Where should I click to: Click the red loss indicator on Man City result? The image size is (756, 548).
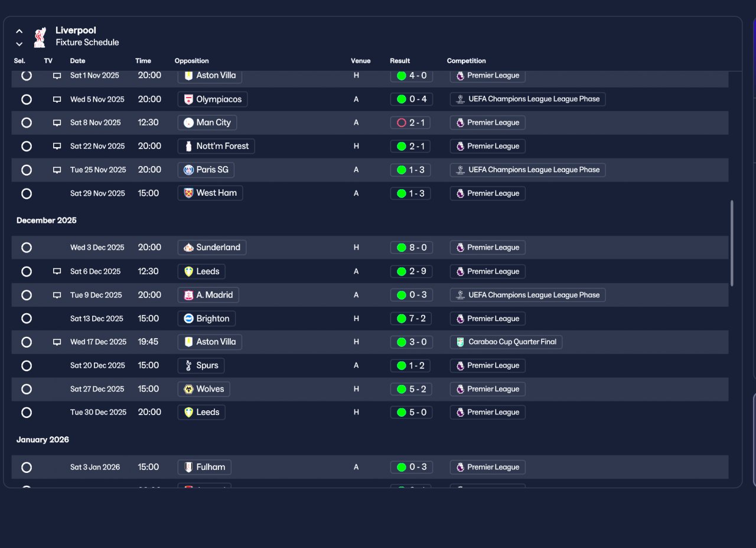402,123
